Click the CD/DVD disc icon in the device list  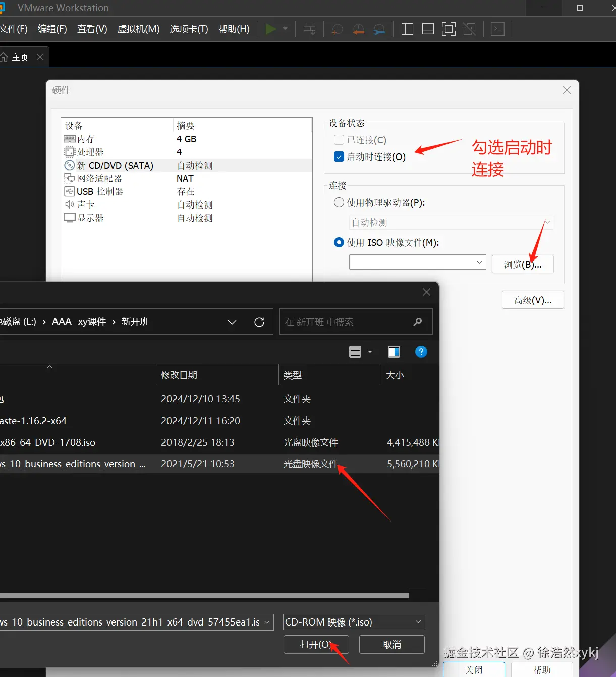70,165
